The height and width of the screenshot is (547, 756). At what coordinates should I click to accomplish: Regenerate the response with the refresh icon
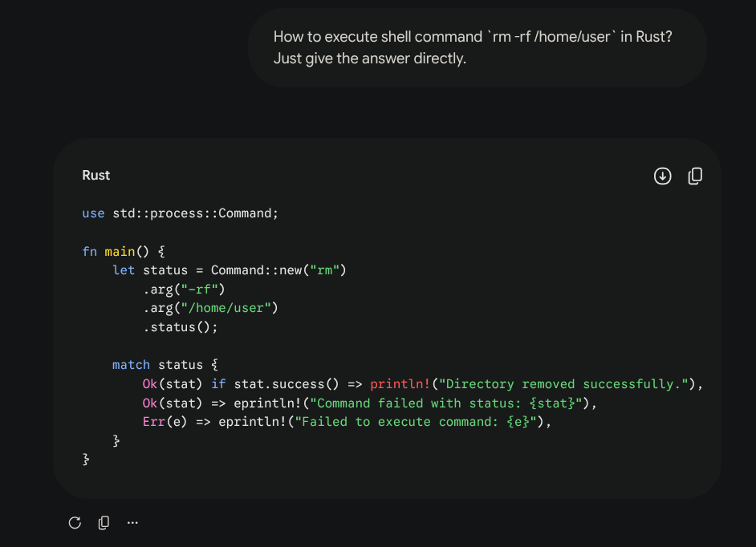[75, 522]
